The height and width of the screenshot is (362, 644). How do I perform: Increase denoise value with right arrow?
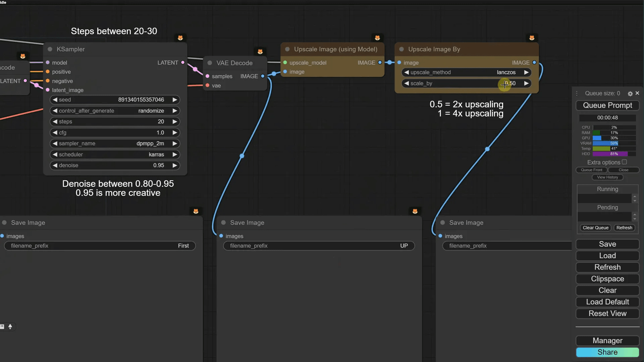pyautogui.click(x=175, y=165)
